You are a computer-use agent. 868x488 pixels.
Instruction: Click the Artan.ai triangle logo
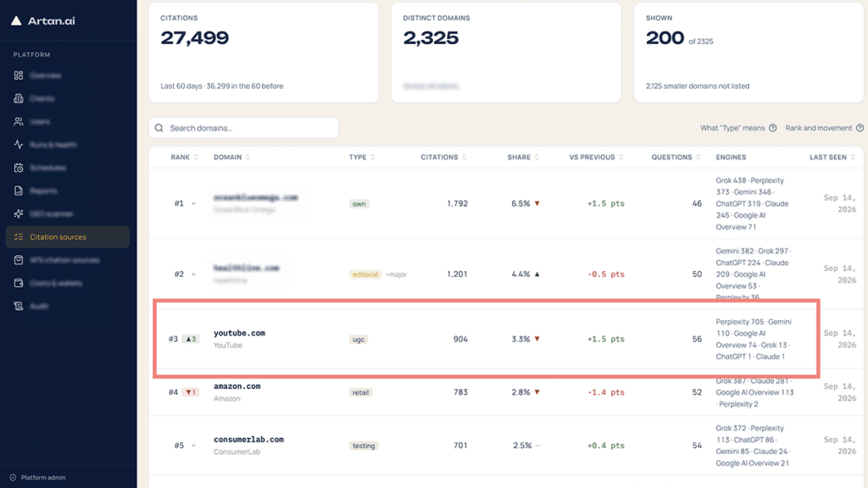point(16,20)
